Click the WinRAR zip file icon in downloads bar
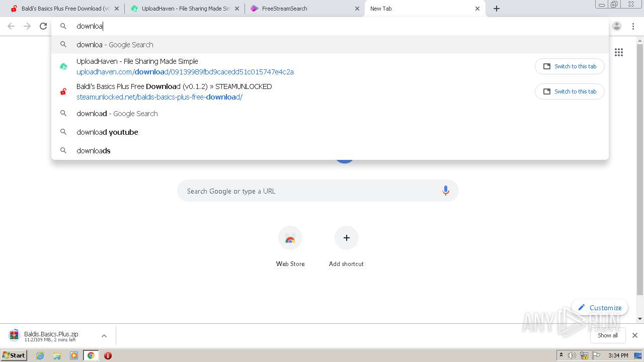This screenshot has width=644, height=362. tap(14, 335)
